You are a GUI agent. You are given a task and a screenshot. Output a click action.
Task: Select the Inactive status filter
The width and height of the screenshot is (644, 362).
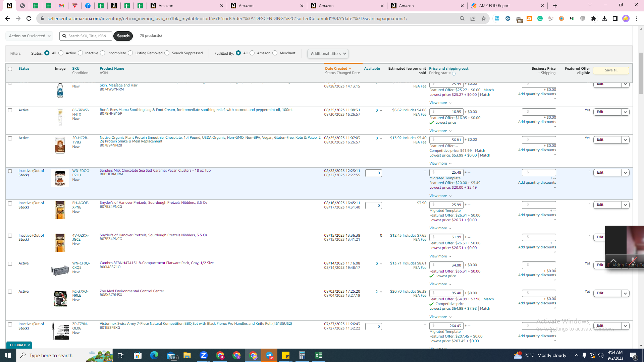point(80,53)
